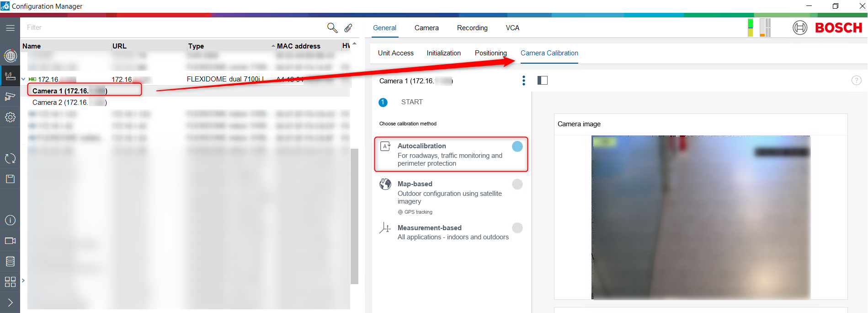
Task: Click the refresh arrows icon in sidebar
Action: coord(10,158)
